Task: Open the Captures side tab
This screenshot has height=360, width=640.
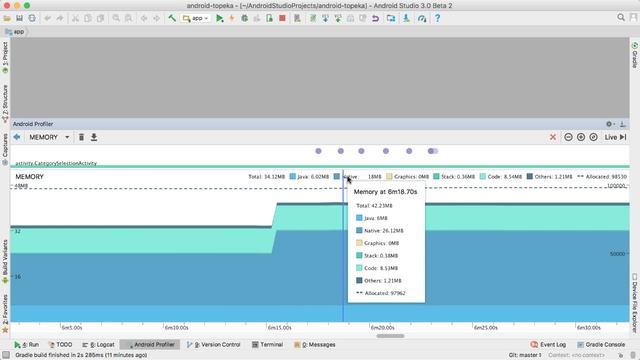Action: coord(5,149)
